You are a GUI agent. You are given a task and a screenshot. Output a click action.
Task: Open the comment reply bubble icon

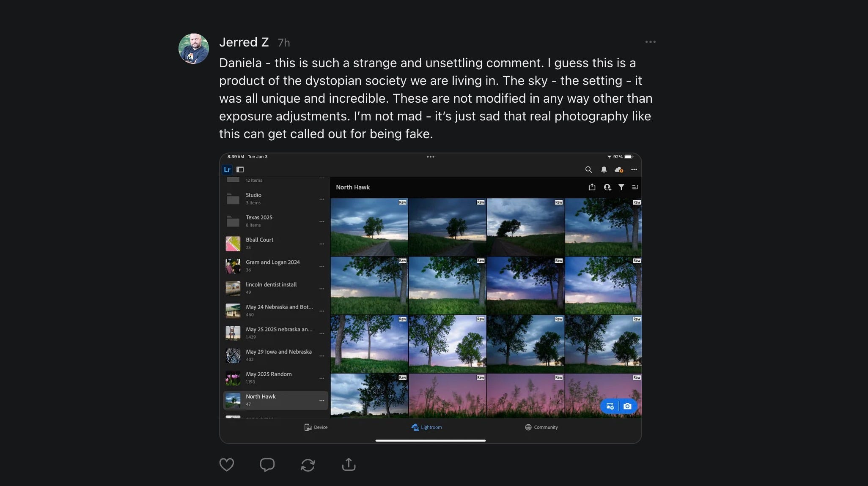(267, 465)
